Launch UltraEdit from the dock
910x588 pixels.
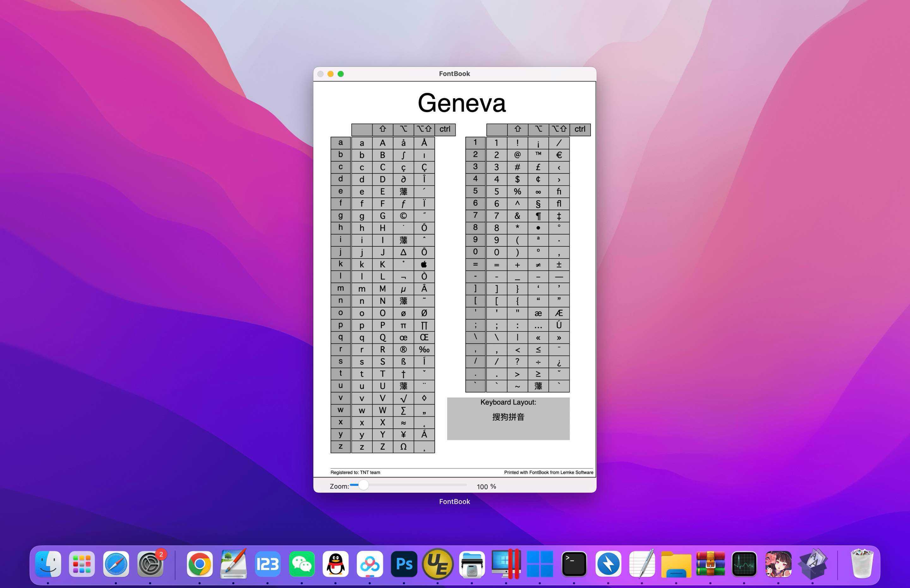click(438, 564)
